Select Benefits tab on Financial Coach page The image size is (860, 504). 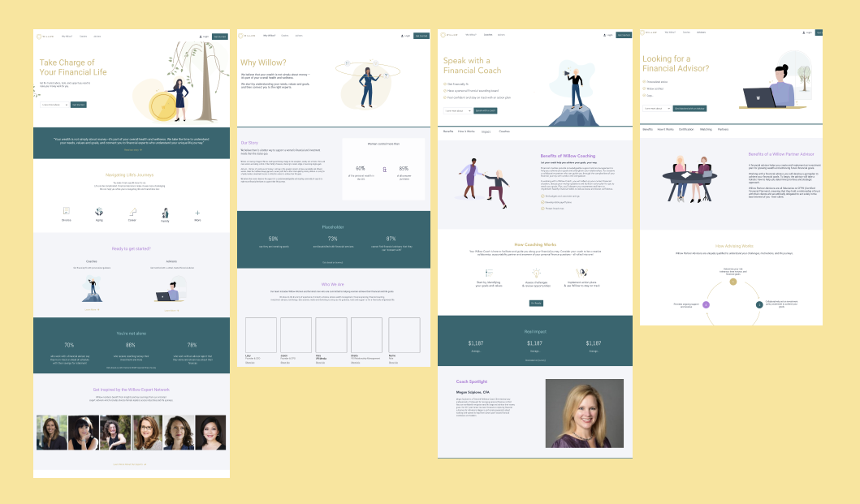click(x=448, y=131)
